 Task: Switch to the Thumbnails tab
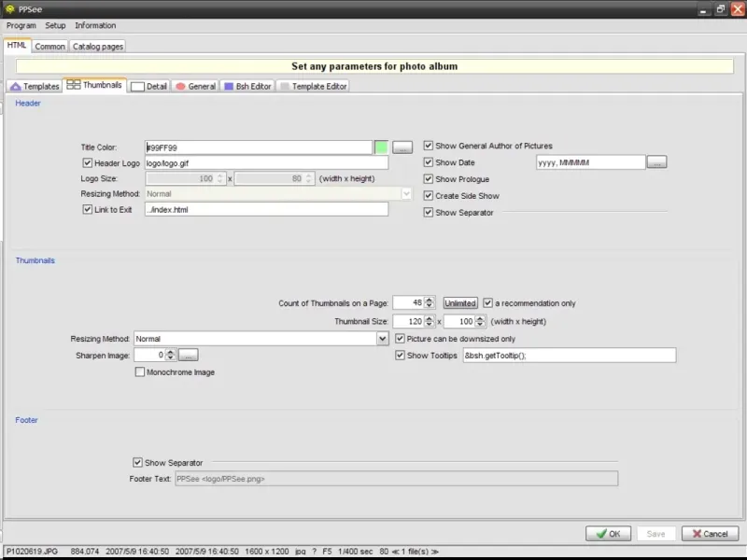point(95,85)
